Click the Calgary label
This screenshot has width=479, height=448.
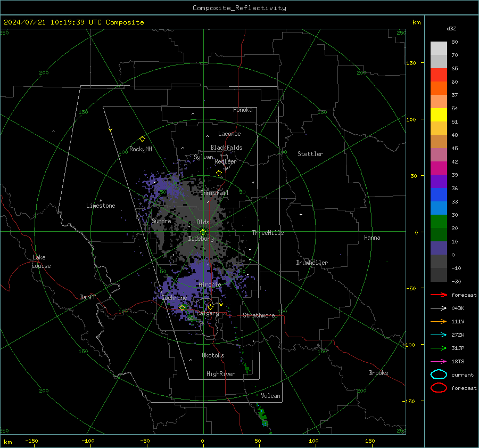click(x=208, y=313)
